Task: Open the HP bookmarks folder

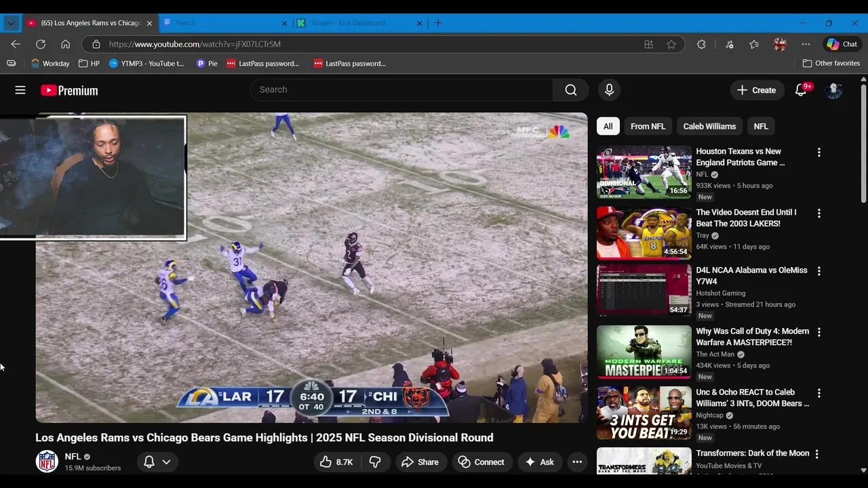Action: click(89, 64)
